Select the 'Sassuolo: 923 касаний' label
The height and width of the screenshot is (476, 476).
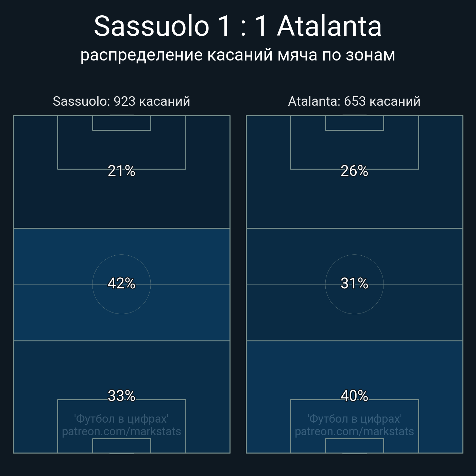coord(121,101)
